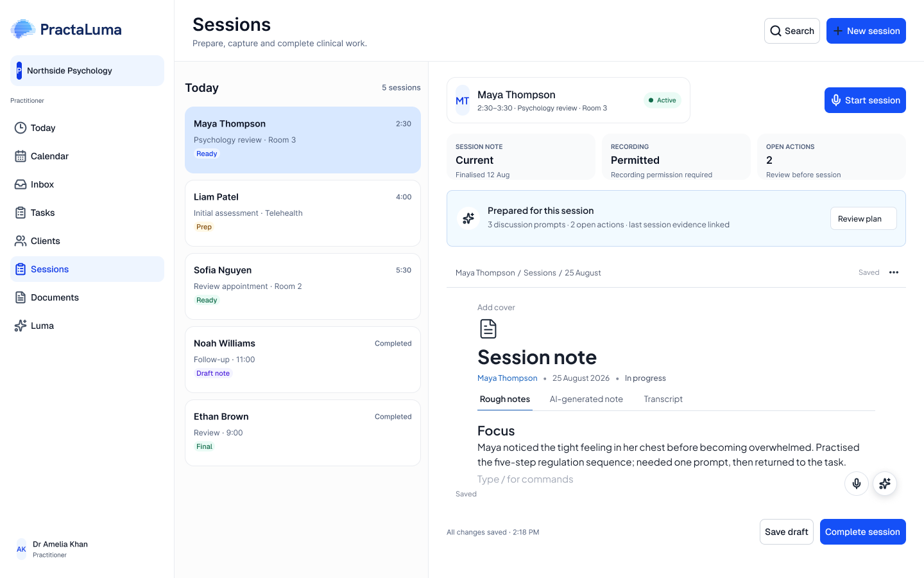The height and width of the screenshot is (578, 924).
Task: Open the Transcript tab
Action: (663, 399)
